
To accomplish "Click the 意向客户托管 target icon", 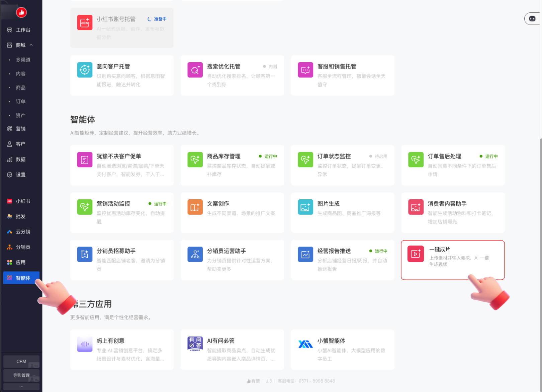I will point(85,70).
